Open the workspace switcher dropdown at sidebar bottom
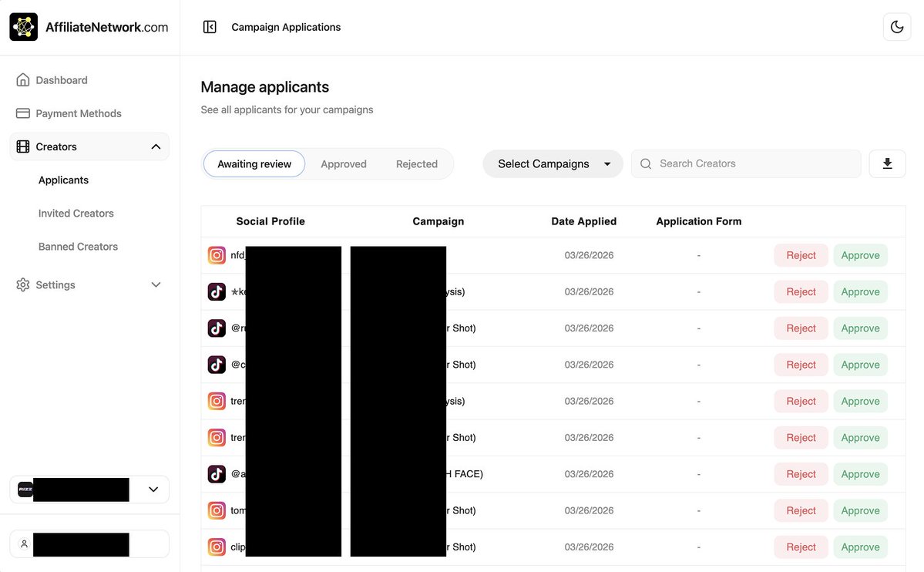The width and height of the screenshot is (924, 572). pos(153,490)
